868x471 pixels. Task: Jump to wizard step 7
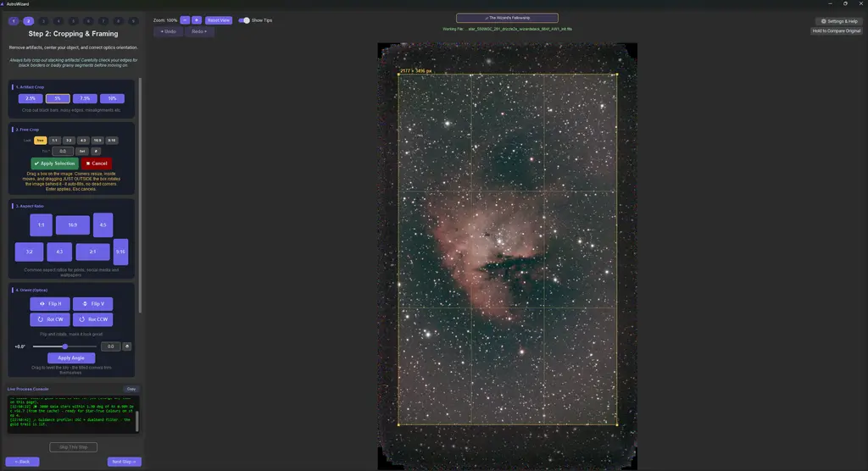click(103, 21)
